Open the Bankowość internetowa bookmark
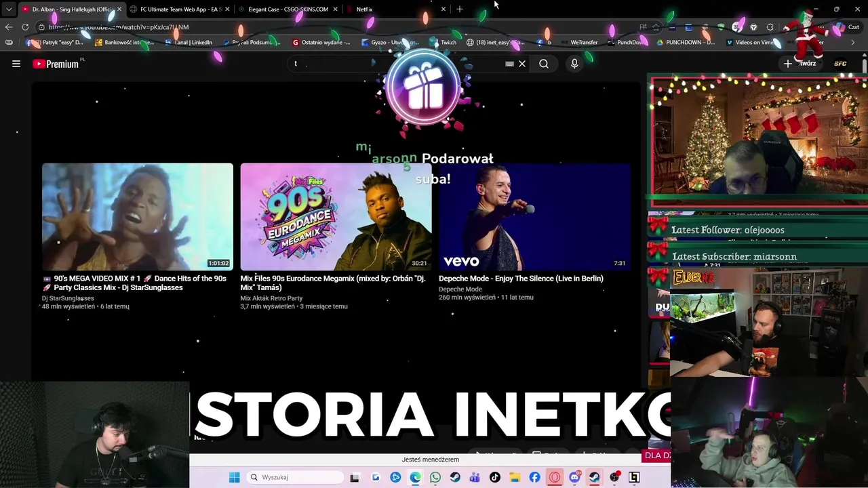Screen dimensions: 868x488 click(124, 42)
